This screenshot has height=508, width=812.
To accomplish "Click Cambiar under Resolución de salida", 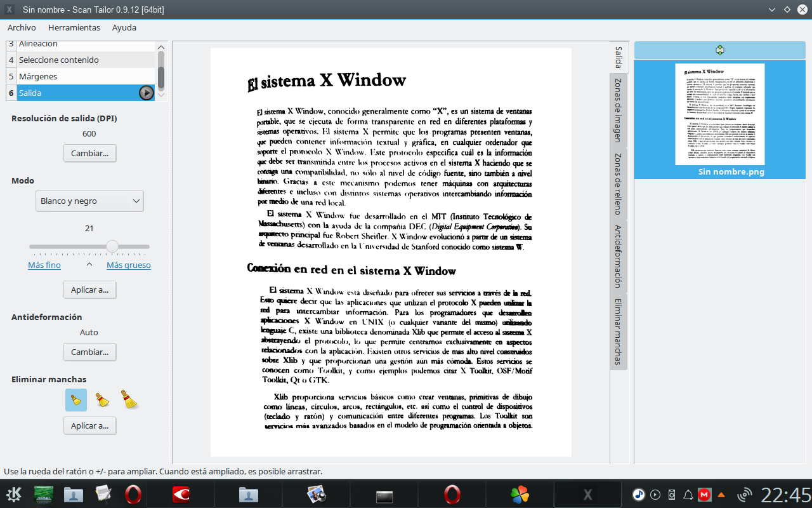I will (x=89, y=152).
